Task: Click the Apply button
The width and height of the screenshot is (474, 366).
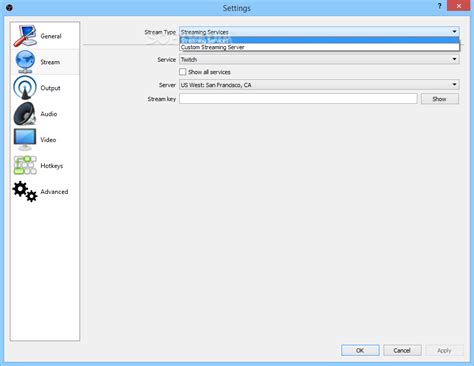Action: (444, 350)
